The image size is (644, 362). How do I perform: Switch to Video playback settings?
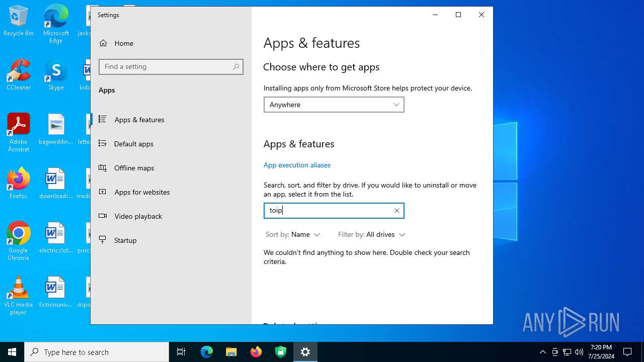click(x=171, y=216)
